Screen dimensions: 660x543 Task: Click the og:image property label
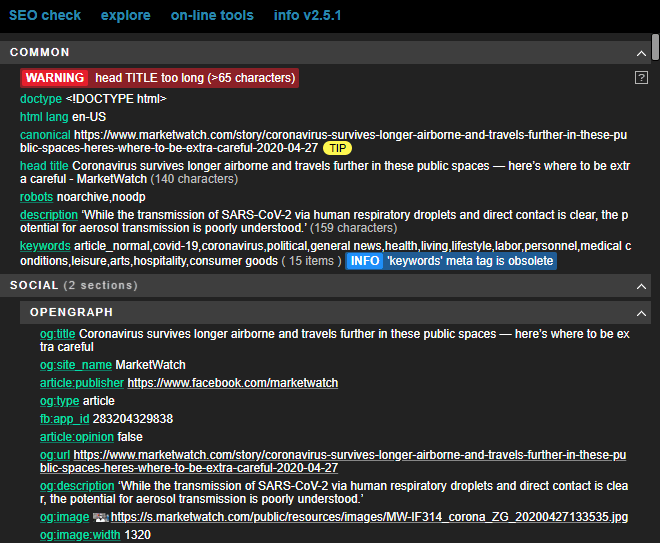(x=64, y=517)
